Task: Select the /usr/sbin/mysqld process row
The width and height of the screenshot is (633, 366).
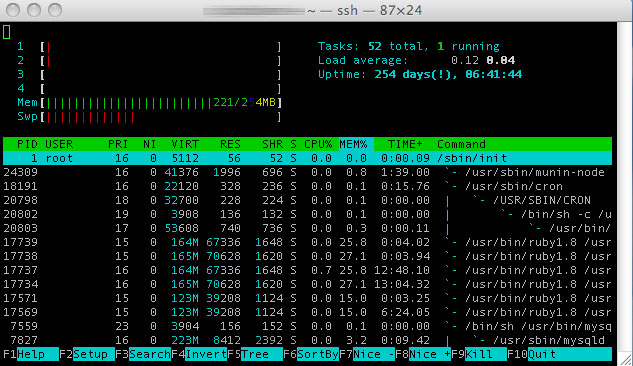Action: tap(307, 340)
